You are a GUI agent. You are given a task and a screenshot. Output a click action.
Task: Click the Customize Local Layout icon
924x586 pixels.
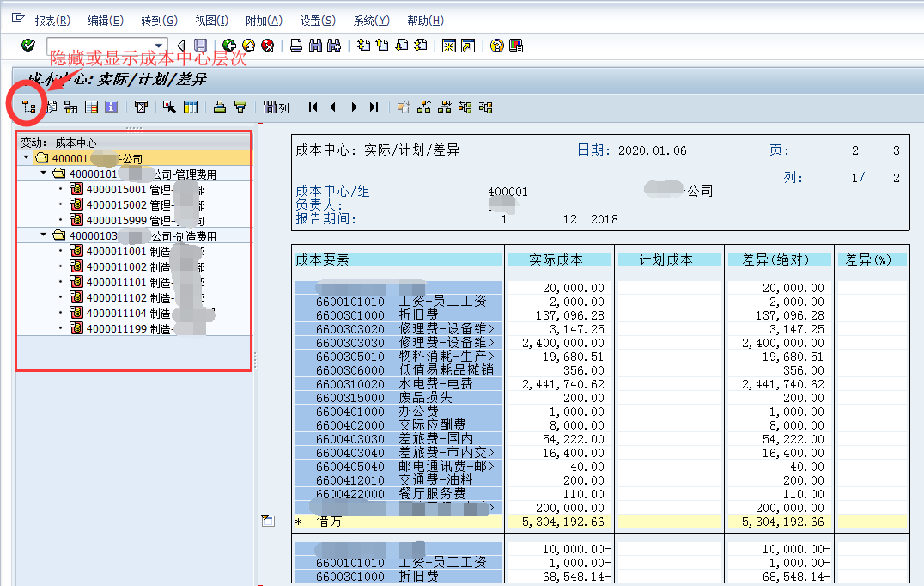click(x=516, y=46)
